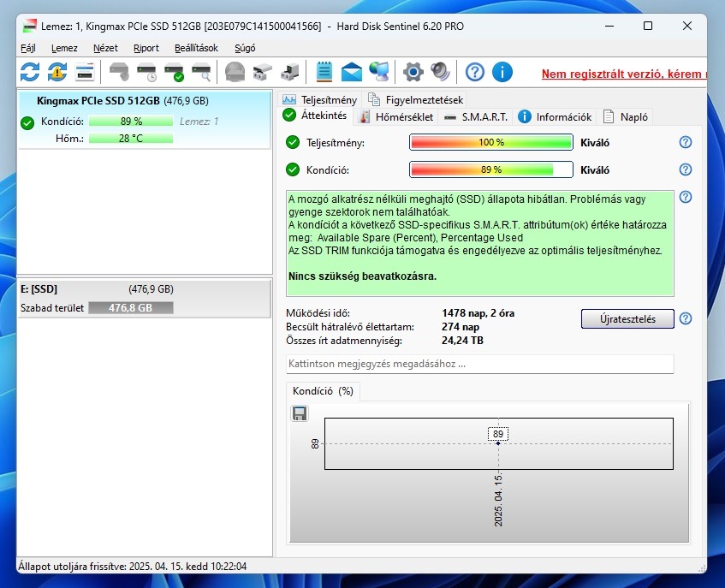Click the 476,8 GB free space bar
The image size is (725, 588).
tap(131, 308)
